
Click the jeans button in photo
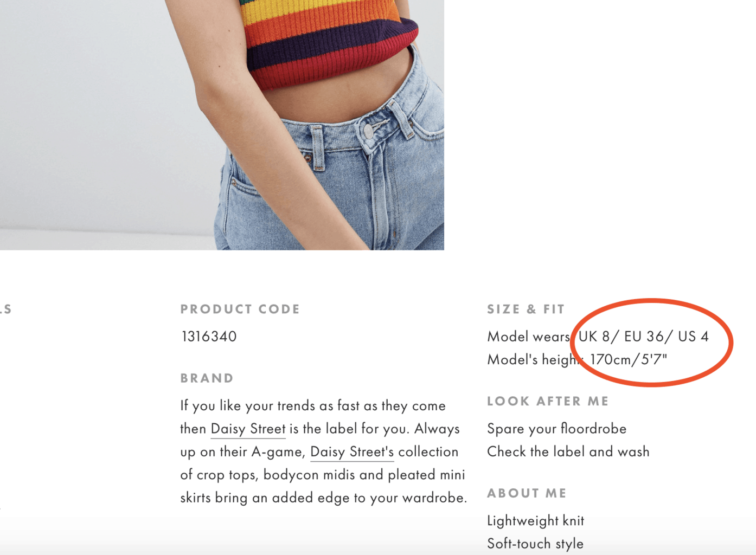pyautogui.click(x=368, y=131)
